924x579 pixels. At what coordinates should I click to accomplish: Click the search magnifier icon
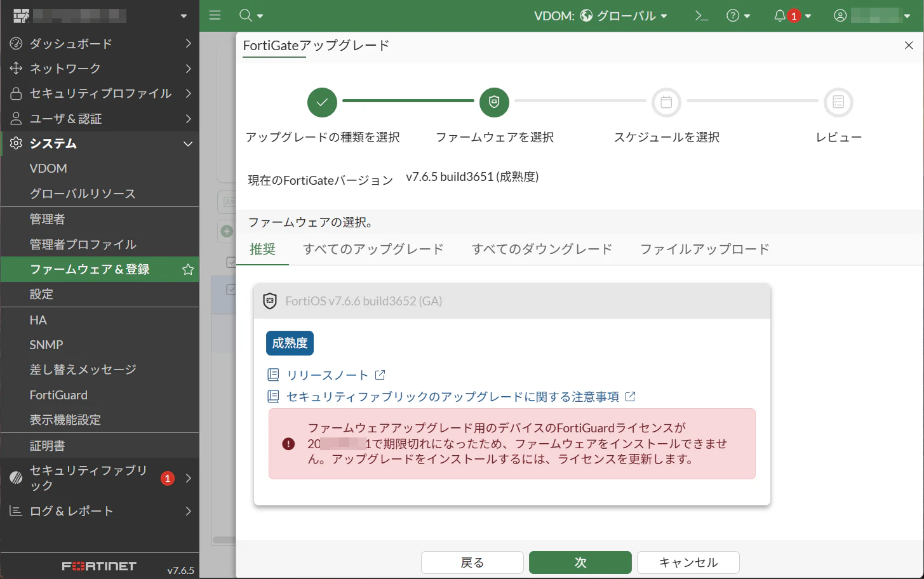[246, 15]
